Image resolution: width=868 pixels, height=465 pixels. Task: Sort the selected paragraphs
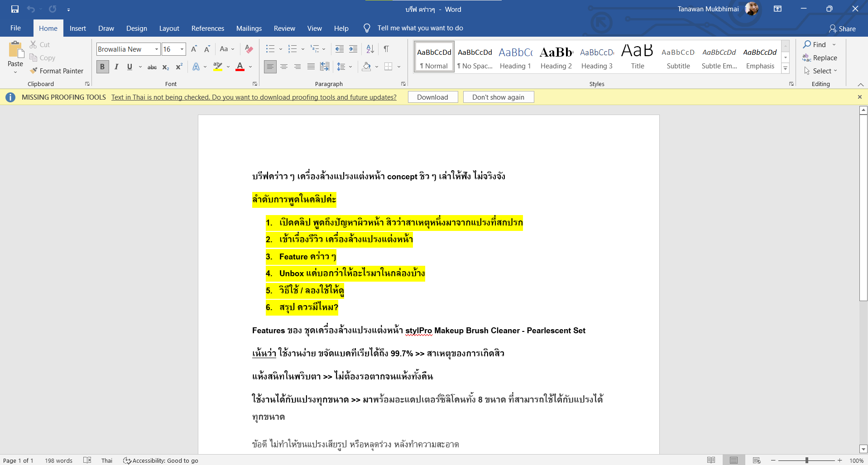[x=370, y=49]
